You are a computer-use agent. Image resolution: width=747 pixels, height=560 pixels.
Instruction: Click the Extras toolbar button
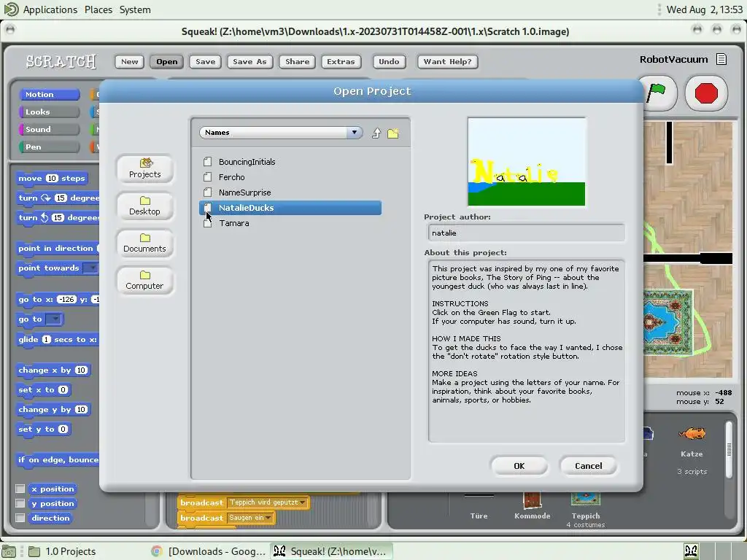pos(341,61)
